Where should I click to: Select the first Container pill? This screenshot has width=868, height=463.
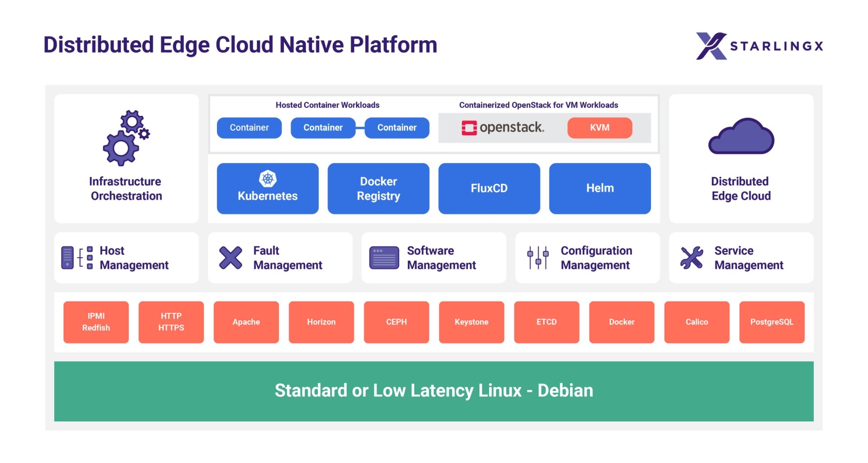point(249,128)
